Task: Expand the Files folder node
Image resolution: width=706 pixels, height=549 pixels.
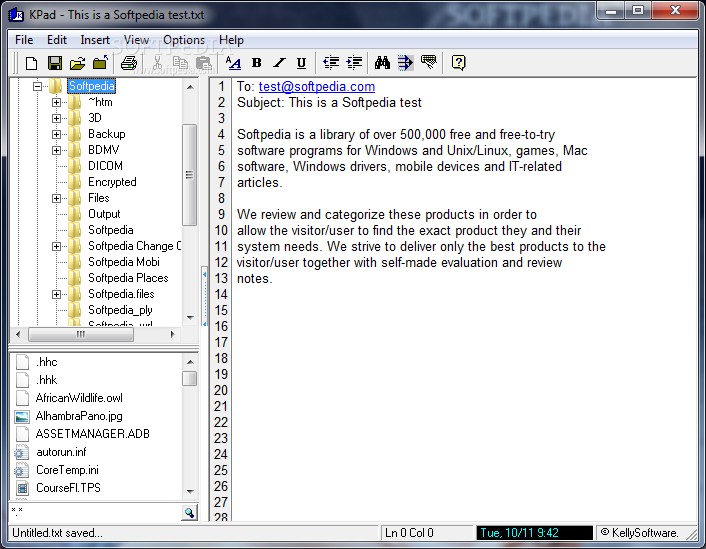Action: [56, 198]
